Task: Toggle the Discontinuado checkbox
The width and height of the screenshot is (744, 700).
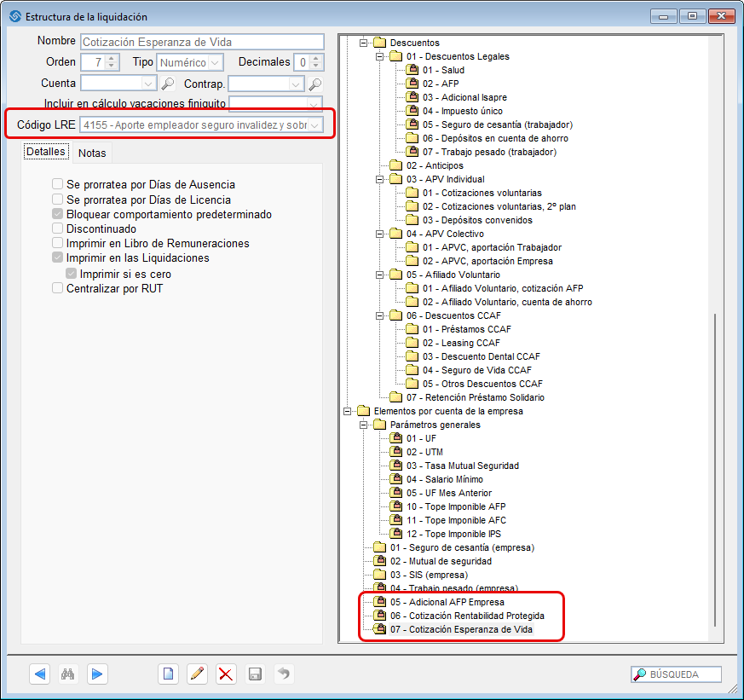Action: [x=57, y=229]
